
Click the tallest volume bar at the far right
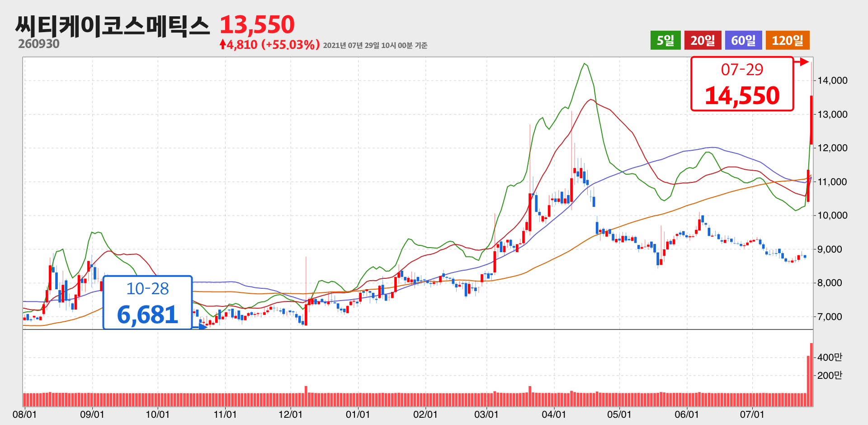(x=811, y=375)
